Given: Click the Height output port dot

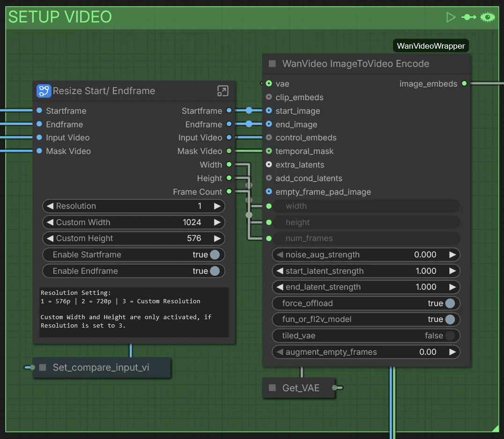Looking at the screenshot, I should pos(229,178).
